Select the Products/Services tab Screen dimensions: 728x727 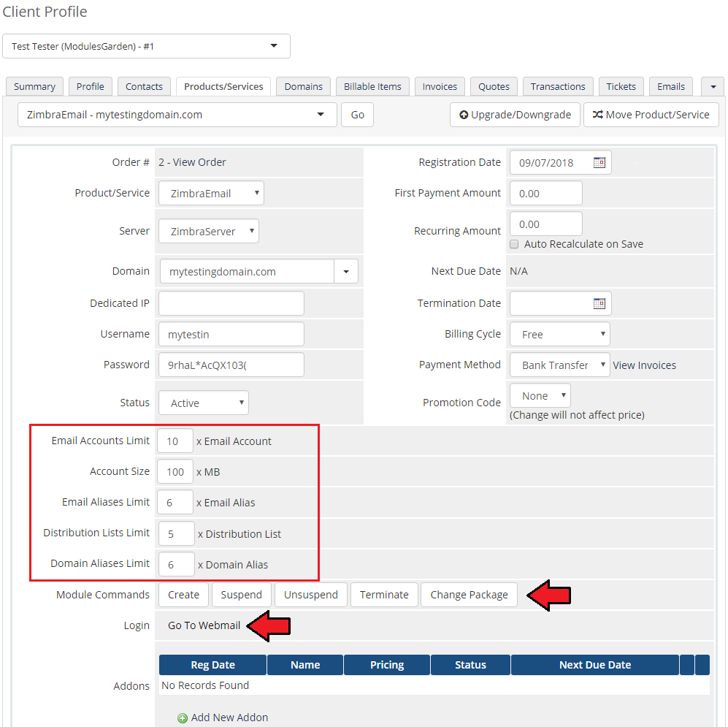click(223, 86)
